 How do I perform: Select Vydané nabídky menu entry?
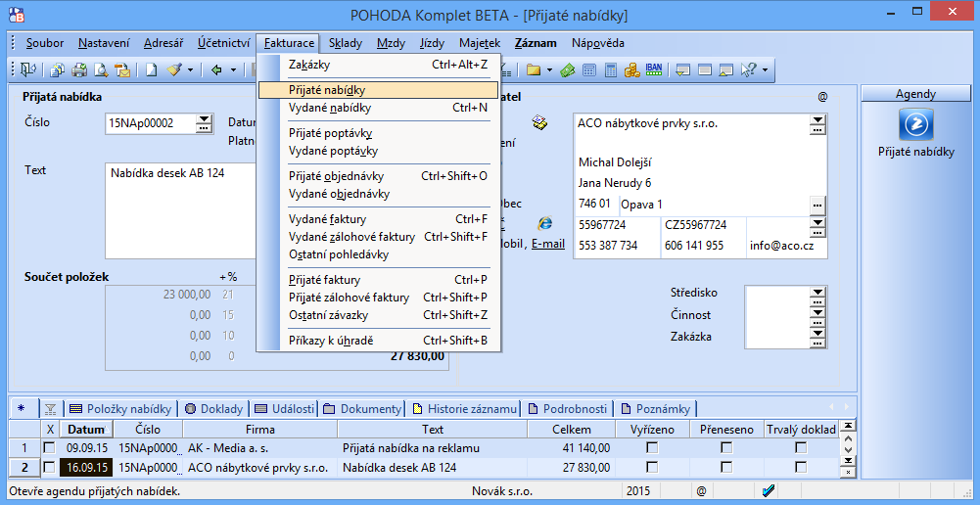coord(378,108)
